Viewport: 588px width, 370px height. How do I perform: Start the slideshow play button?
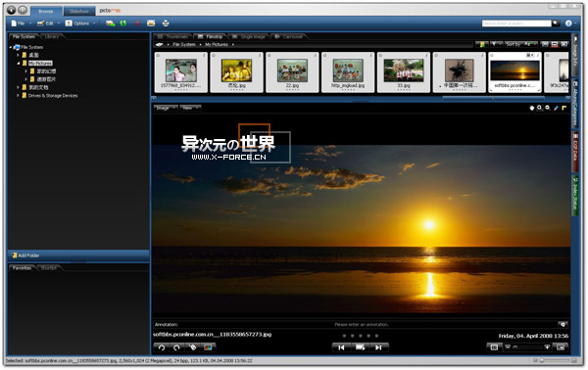pos(360,347)
